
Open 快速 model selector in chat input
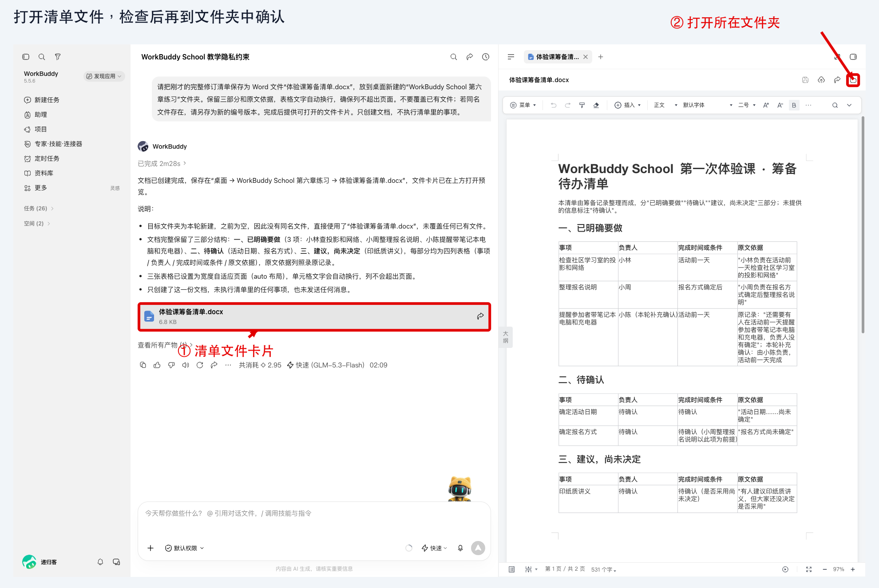pos(434,548)
